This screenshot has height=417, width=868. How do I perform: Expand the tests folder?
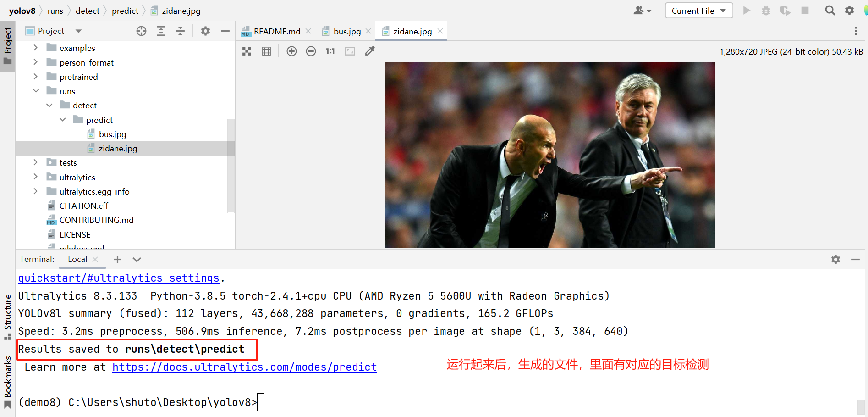click(x=36, y=162)
